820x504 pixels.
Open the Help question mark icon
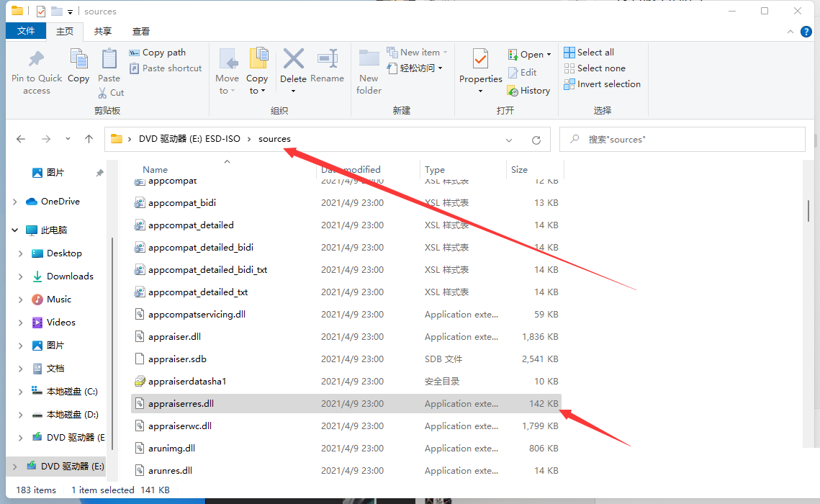[806, 32]
